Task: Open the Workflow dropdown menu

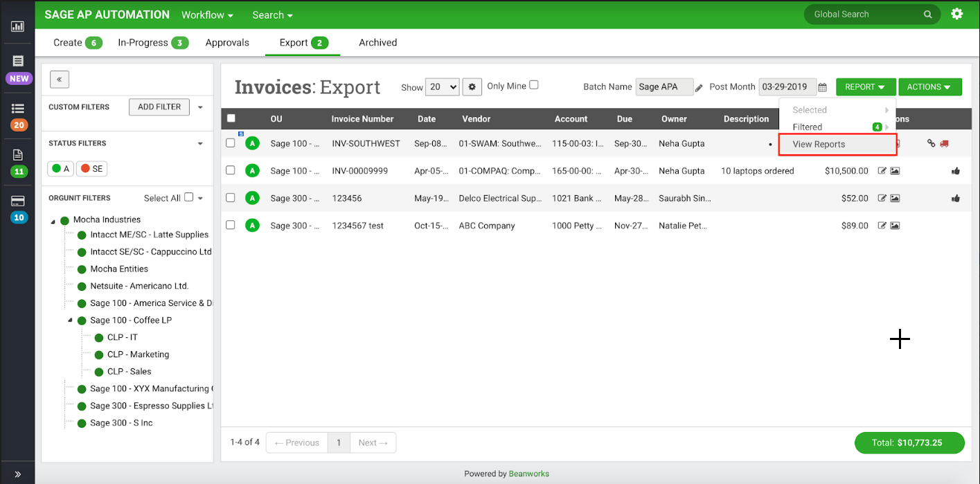Action: [x=207, y=15]
